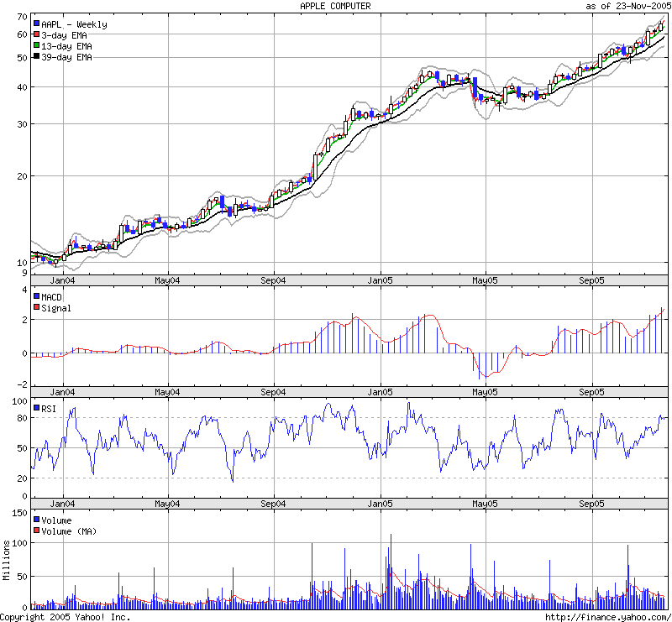Click the blue RSI legend swatch
Image resolution: width=672 pixels, height=622 pixels.
(36, 408)
